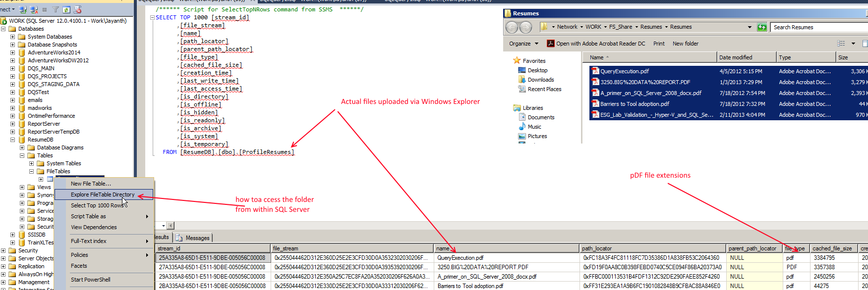Screen dimensions: 868x290
Task: Click Disconnect server icon in Object Explorer
Action: pos(34,9)
